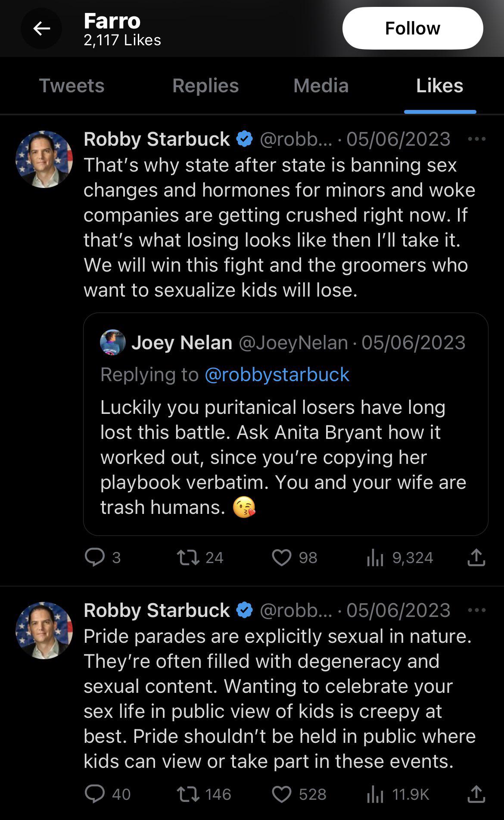
Task: Tap reply icon on first tweet
Action: click(95, 557)
